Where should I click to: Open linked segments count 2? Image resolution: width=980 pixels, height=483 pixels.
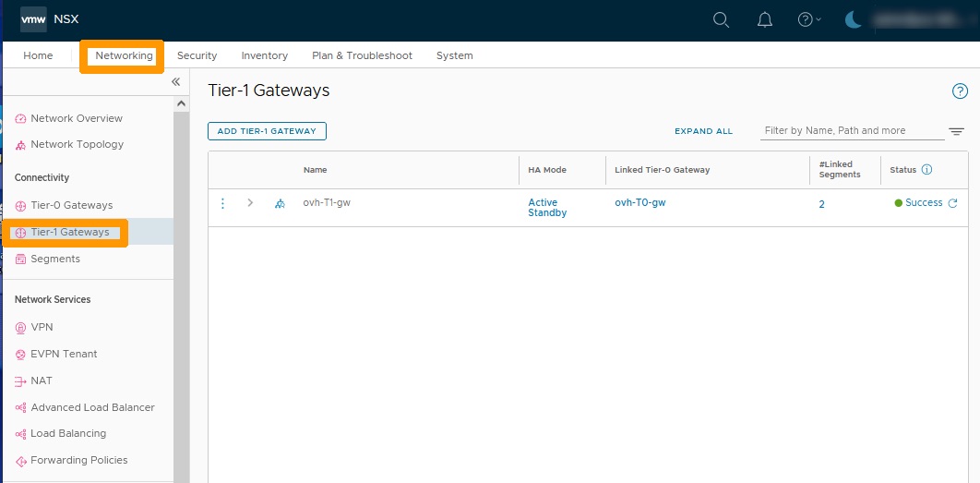click(x=822, y=205)
